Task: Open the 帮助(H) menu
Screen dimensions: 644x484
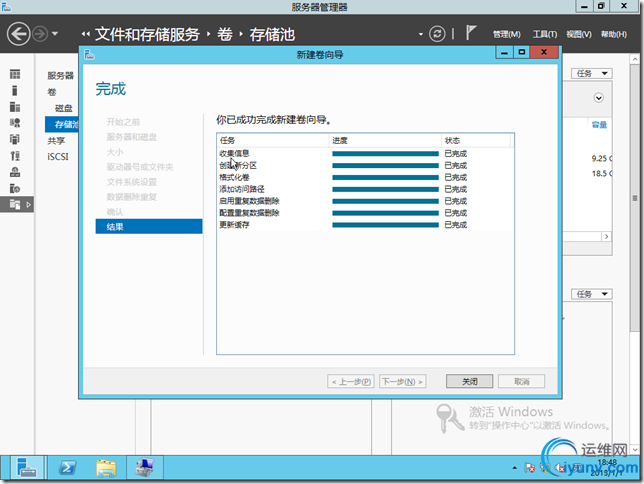Action: [614, 35]
